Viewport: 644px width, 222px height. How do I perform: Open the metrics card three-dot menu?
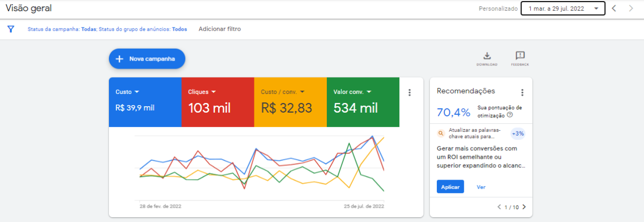click(x=409, y=92)
